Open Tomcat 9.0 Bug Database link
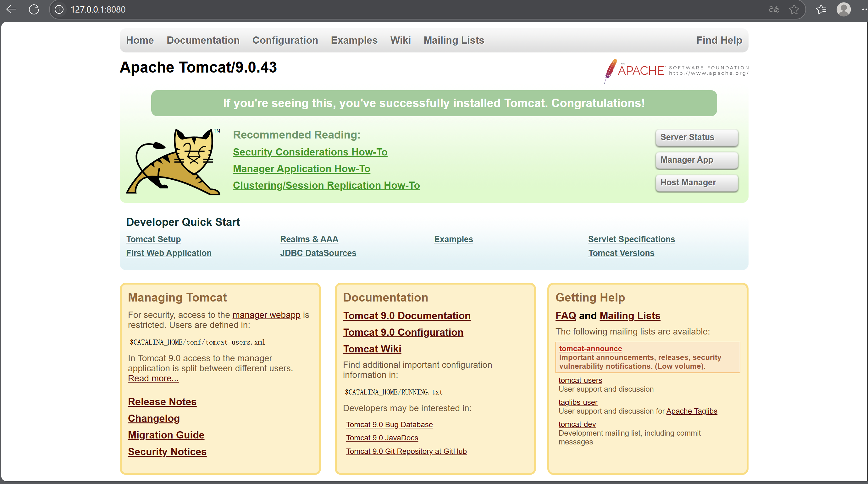Image resolution: width=868 pixels, height=484 pixels. click(389, 425)
